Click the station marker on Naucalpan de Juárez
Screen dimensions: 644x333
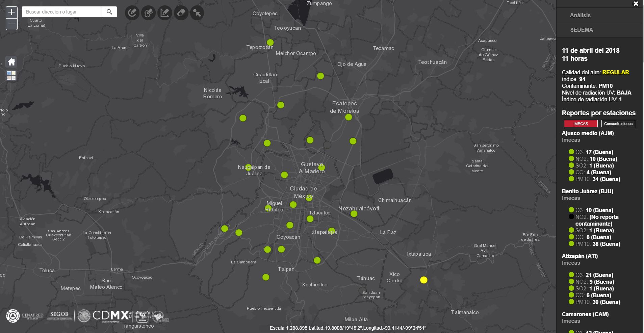click(x=248, y=167)
